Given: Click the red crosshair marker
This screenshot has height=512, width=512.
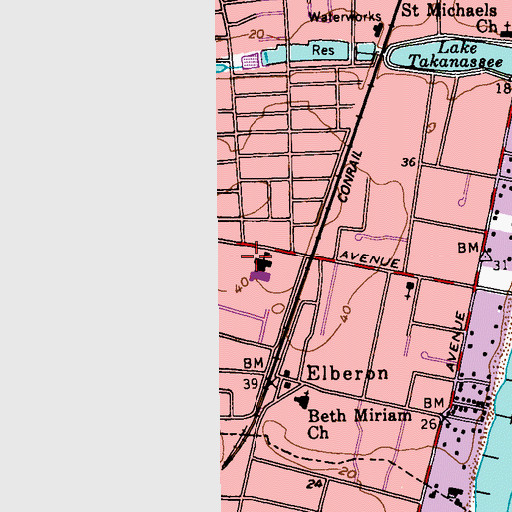Looking at the screenshot, I should coord(256,256).
